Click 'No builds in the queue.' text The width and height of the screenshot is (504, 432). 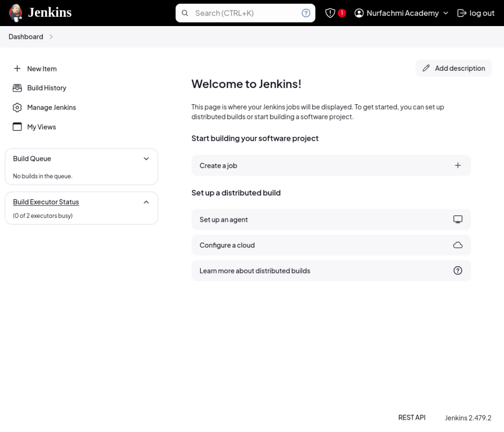(42, 176)
